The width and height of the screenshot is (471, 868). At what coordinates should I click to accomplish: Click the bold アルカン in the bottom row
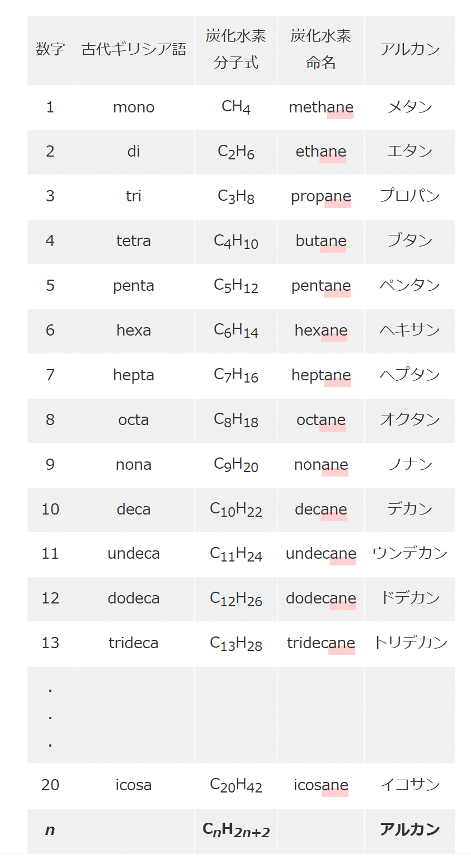[x=410, y=830]
